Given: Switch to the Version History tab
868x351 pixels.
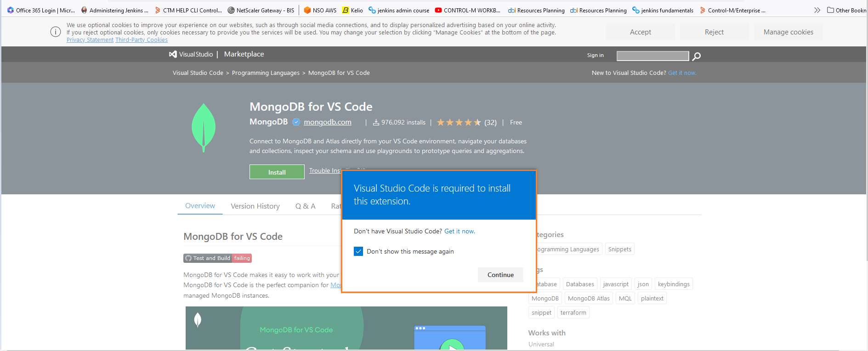Looking at the screenshot, I should coord(255,206).
